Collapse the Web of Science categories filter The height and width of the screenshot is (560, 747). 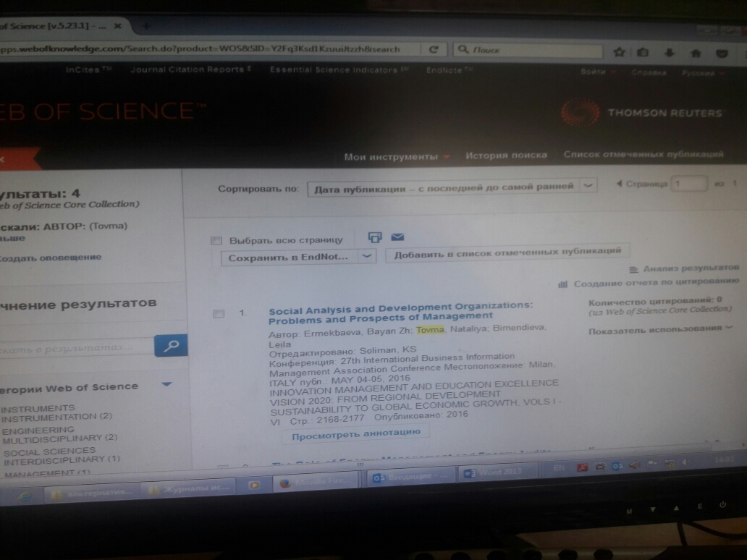coord(166,384)
